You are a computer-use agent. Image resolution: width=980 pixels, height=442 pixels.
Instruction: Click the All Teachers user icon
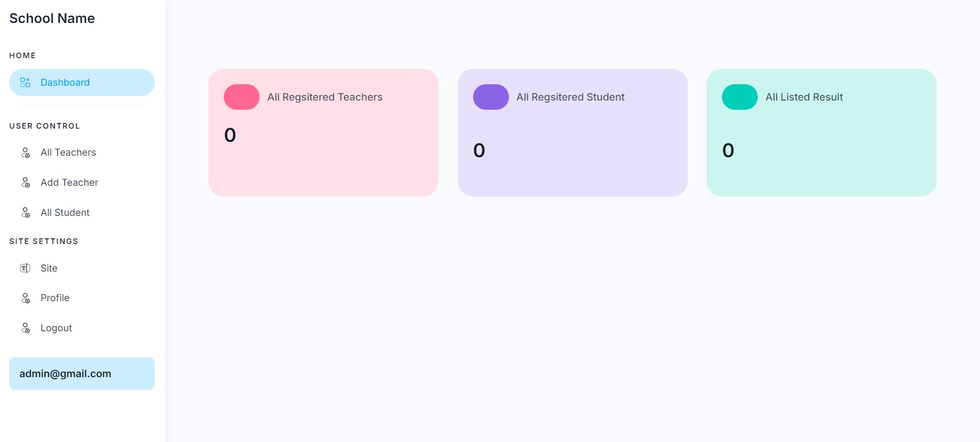coord(26,153)
